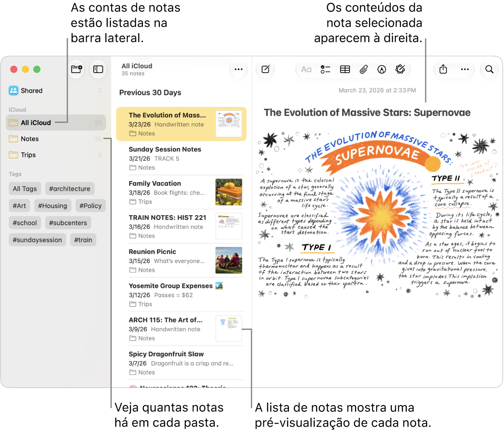Compose a new note
Viewport: 504px width, 432px height.
coord(266,69)
